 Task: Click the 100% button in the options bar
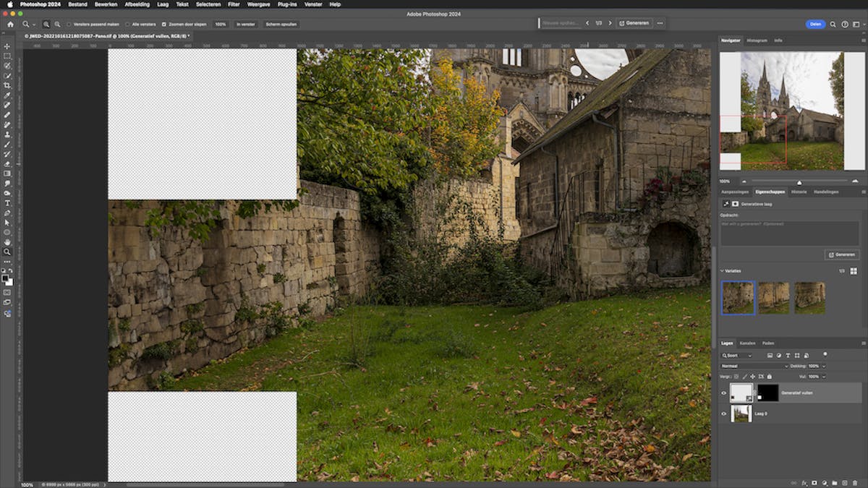pos(221,24)
